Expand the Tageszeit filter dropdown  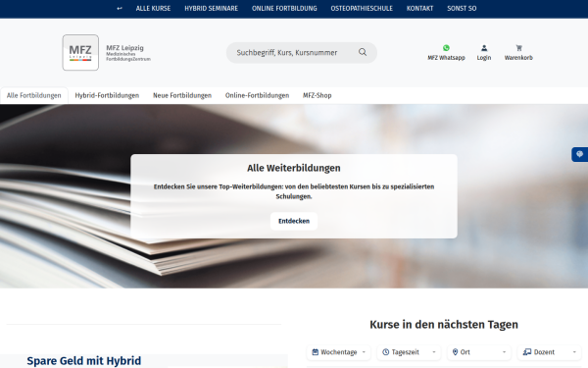[409, 352]
